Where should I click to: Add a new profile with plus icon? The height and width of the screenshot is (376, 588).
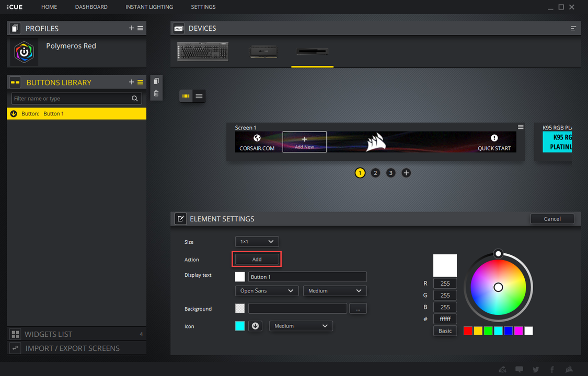click(131, 28)
